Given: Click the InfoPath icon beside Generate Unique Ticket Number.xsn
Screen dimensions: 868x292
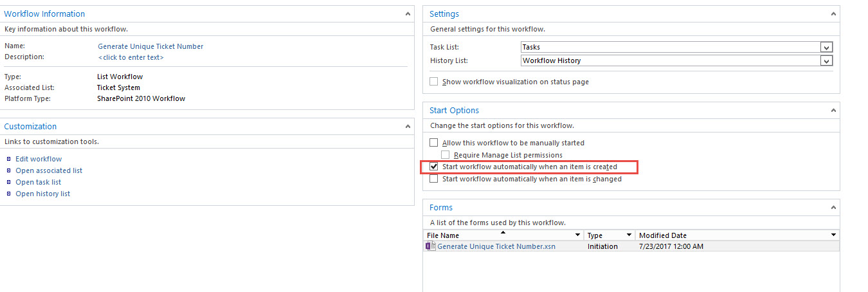Looking at the screenshot, I should coord(431,246).
